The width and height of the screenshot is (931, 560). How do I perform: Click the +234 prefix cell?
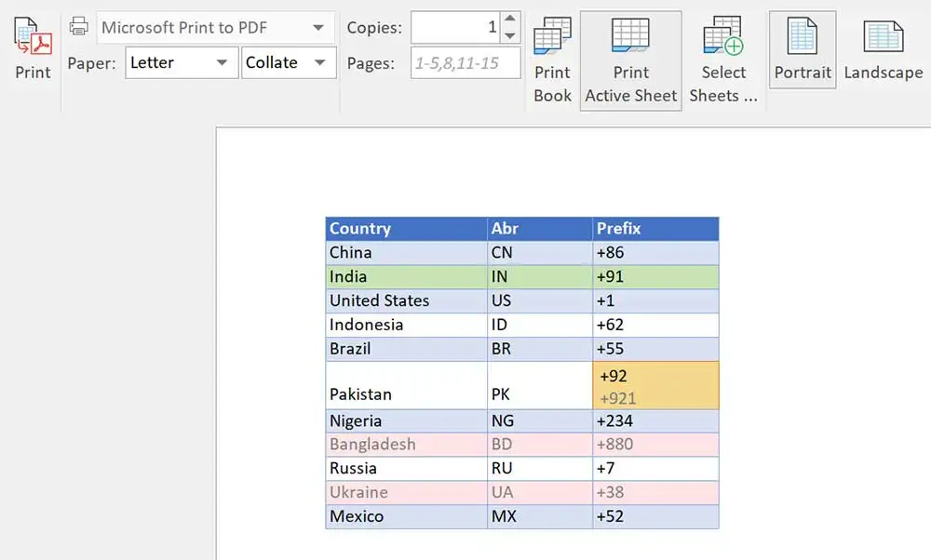655,421
